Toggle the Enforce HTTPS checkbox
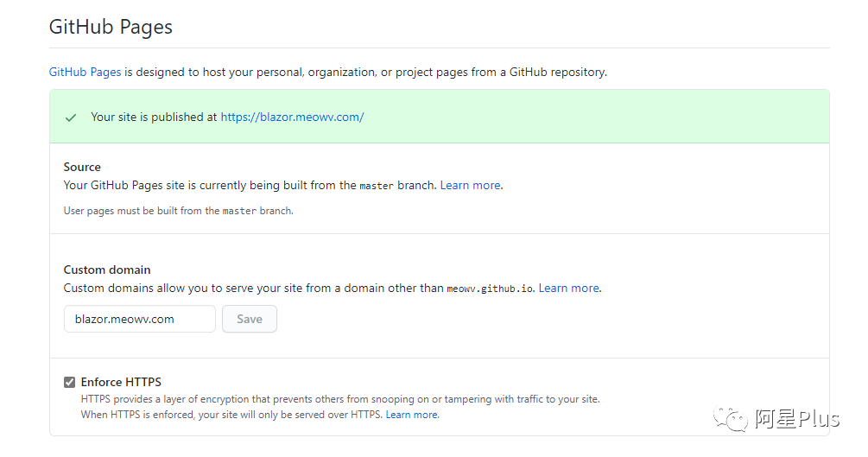 69,382
